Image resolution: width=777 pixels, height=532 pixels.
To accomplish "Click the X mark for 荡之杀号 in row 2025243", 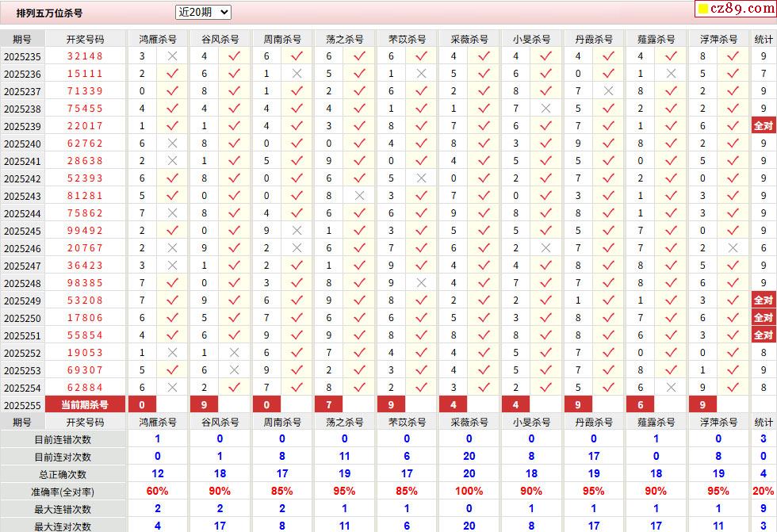I will pyautogui.click(x=359, y=196).
